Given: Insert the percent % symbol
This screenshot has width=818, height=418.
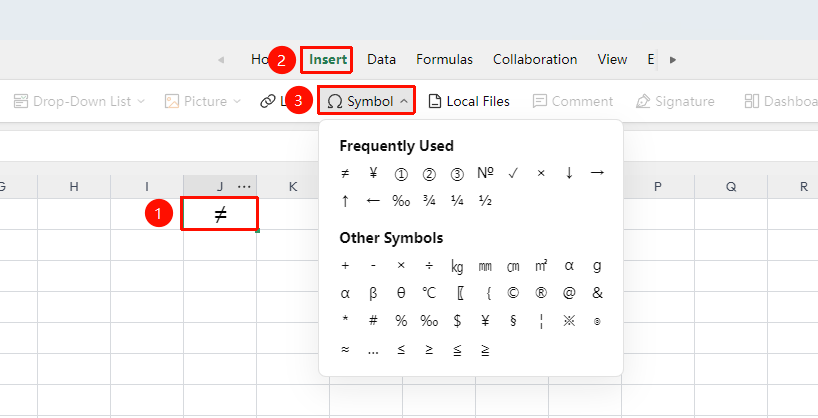Looking at the screenshot, I should coord(401,321).
